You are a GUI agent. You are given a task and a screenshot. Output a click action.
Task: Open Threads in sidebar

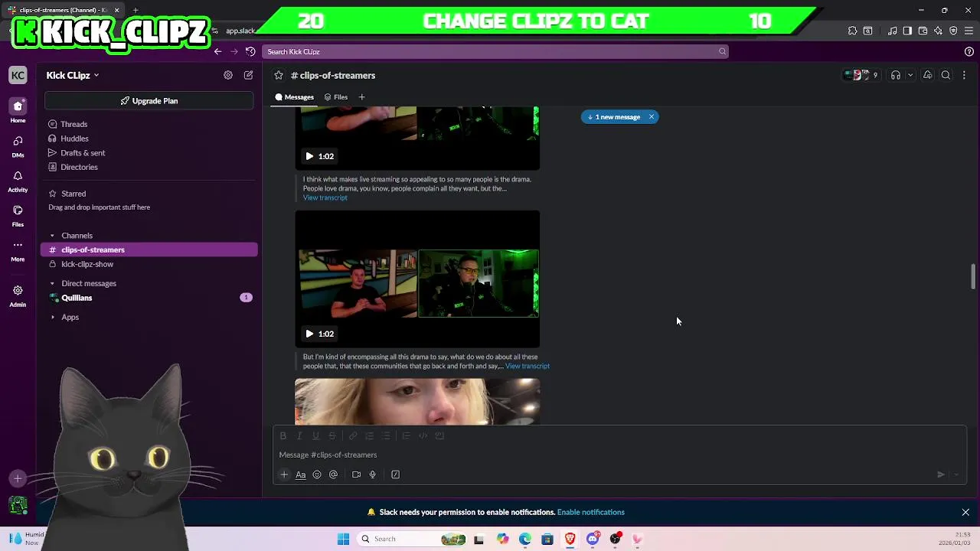(149, 124)
